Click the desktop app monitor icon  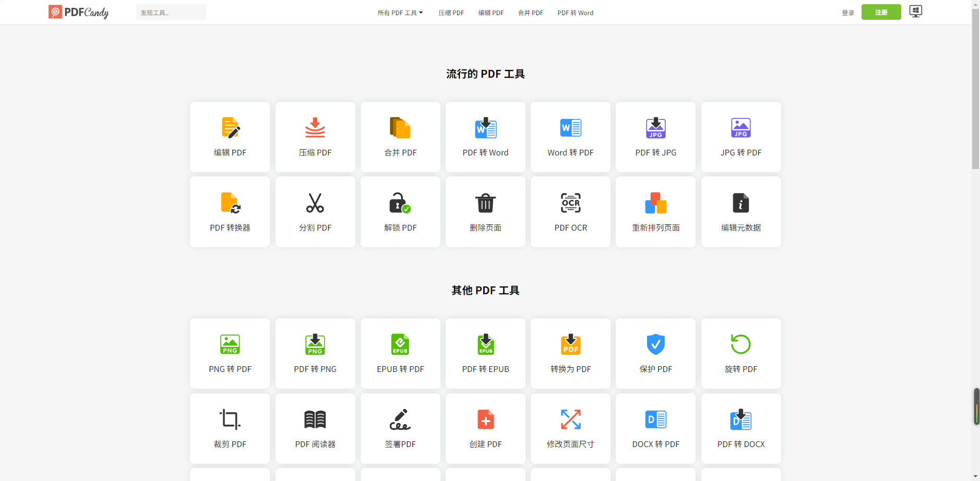(915, 11)
